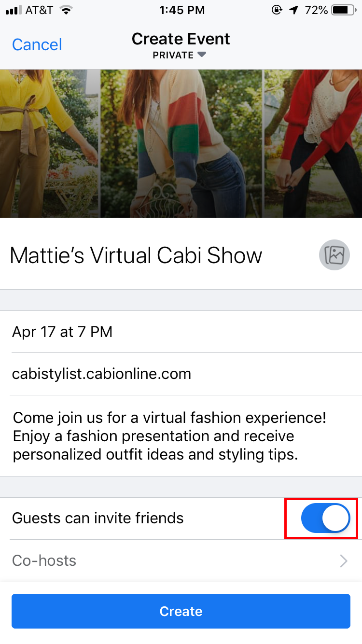The image size is (362, 644).
Task: Tap the rotation lock status icon
Action: (277, 10)
